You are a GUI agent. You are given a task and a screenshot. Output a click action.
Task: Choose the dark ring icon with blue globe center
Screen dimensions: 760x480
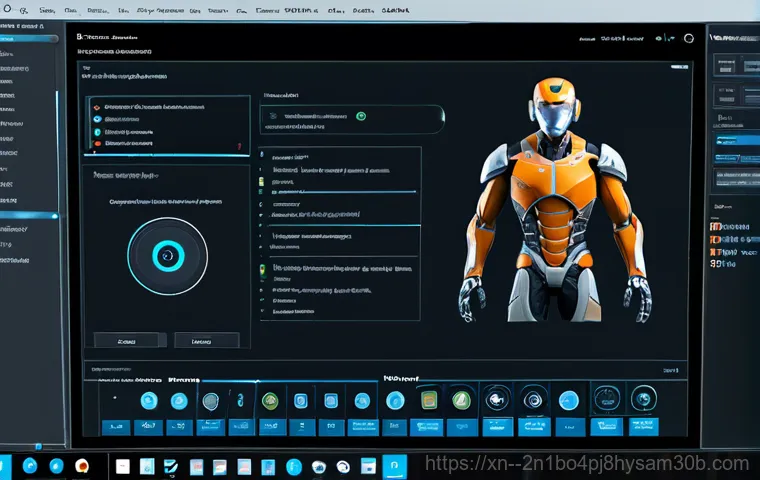[644, 399]
